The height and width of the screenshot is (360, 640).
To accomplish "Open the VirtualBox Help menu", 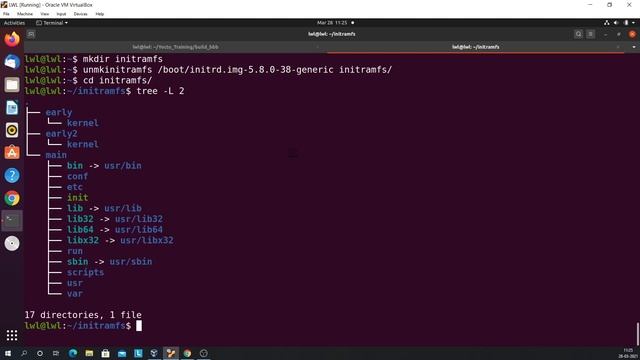I will point(100,14).
